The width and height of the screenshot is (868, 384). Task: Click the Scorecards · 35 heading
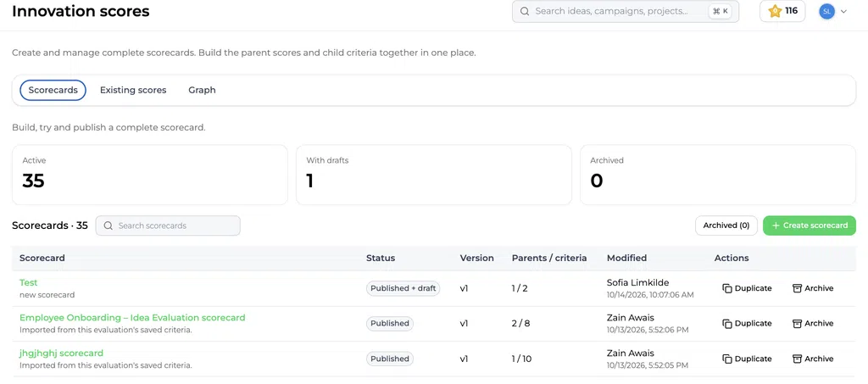(50, 225)
